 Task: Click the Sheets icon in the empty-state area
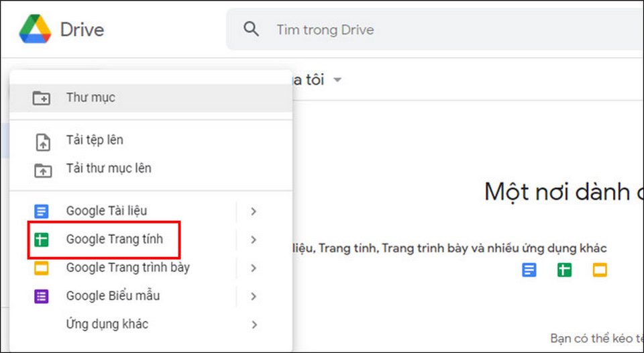pos(564,270)
